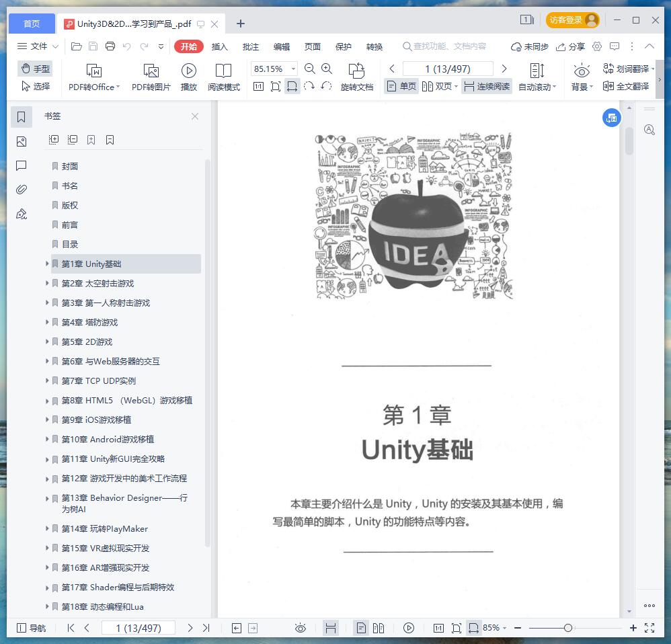Screen dimensions: 671x644
Task: Toggle the bookmark panel in left sidebar
Action: [21, 116]
